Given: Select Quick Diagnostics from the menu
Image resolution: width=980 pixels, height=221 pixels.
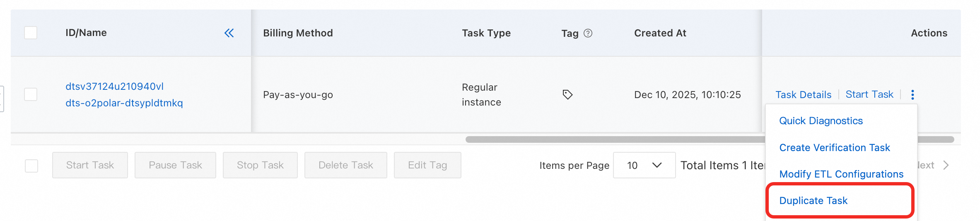Looking at the screenshot, I should 821,121.
